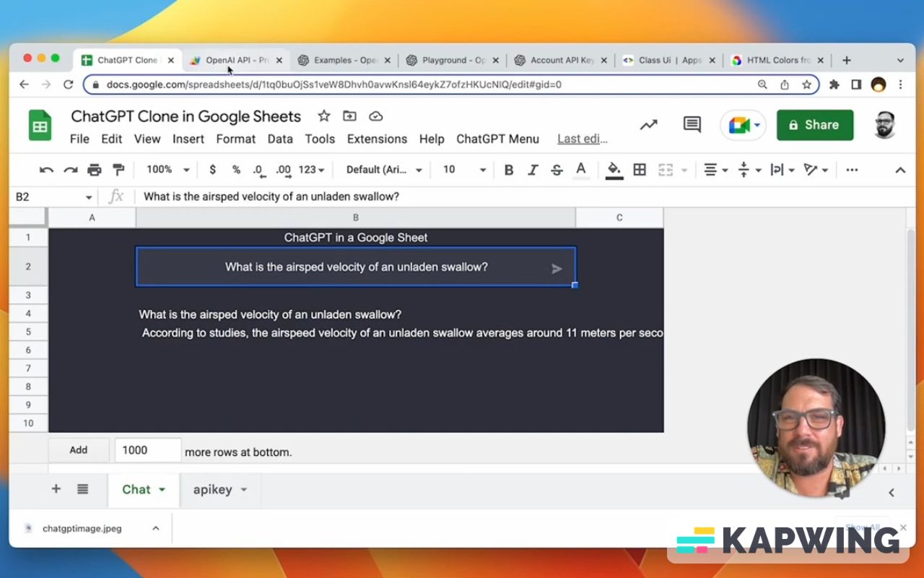The width and height of the screenshot is (924, 578).
Task: Open the Default font dropdown
Action: pyautogui.click(x=384, y=170)
